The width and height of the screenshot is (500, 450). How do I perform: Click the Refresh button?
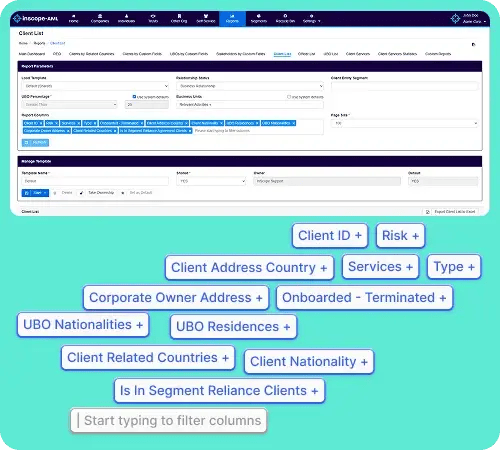click(35, 143)
